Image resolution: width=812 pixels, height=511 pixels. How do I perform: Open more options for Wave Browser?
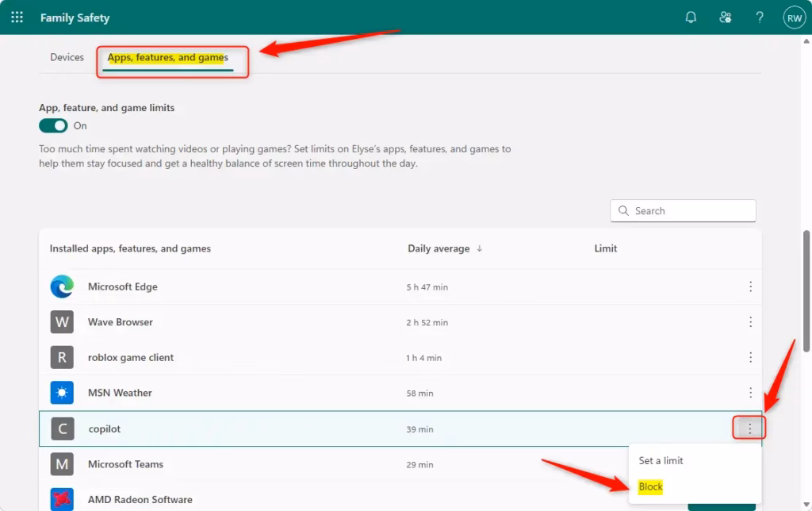coord(750,322)
